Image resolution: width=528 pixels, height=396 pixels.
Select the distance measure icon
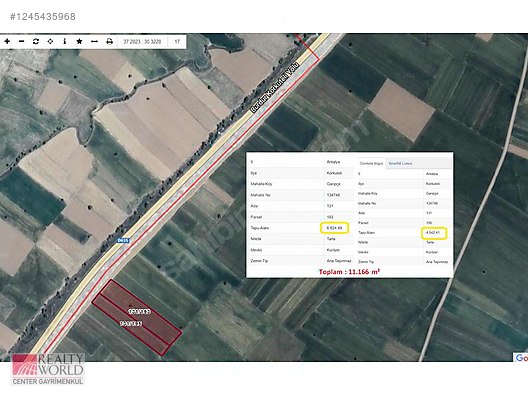click(94, 41)
